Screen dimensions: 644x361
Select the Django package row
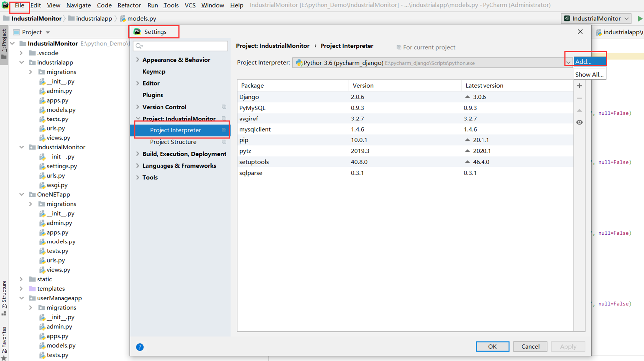(405, 97)
